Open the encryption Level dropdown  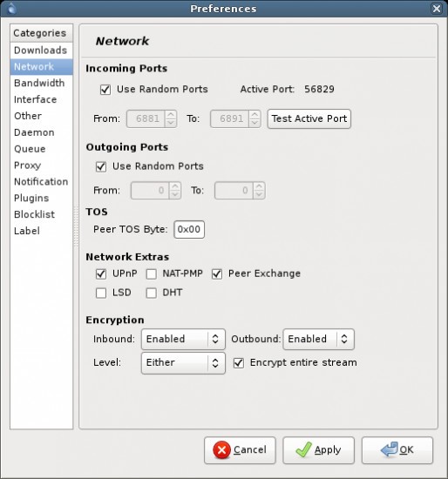[x=183, y=363]
